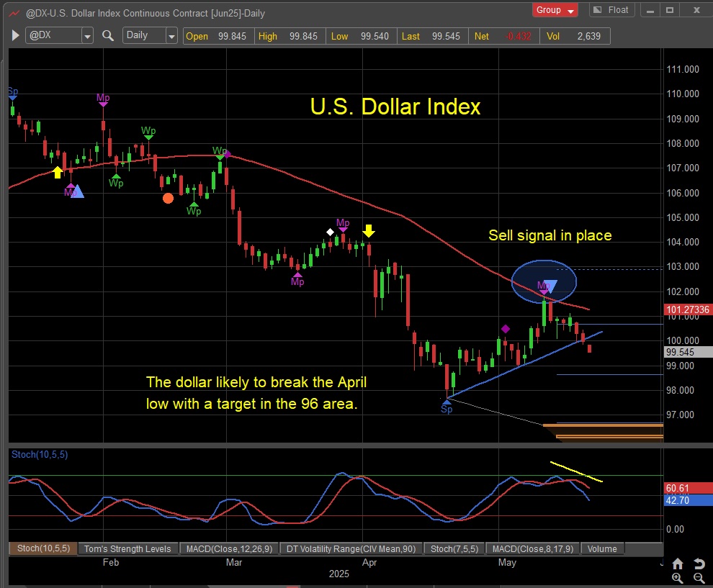
Task: Switch to Stoch(10,5,5) tab
Action: point(43,548)
